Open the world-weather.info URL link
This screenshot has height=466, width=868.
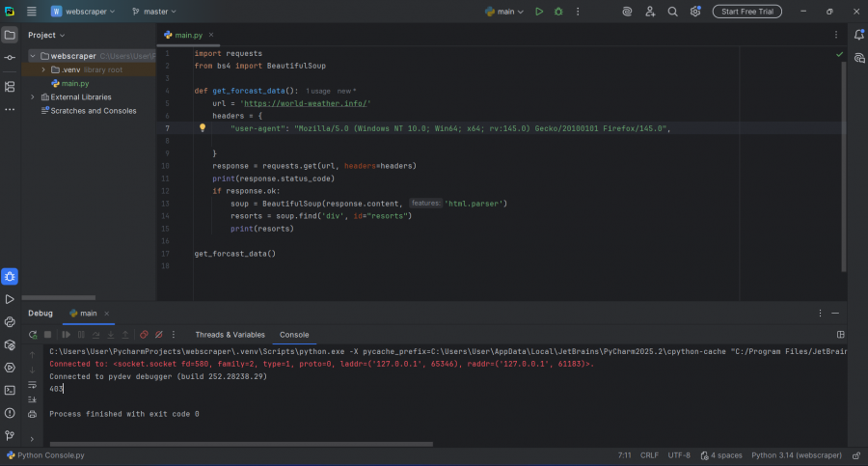click(305, 103)
